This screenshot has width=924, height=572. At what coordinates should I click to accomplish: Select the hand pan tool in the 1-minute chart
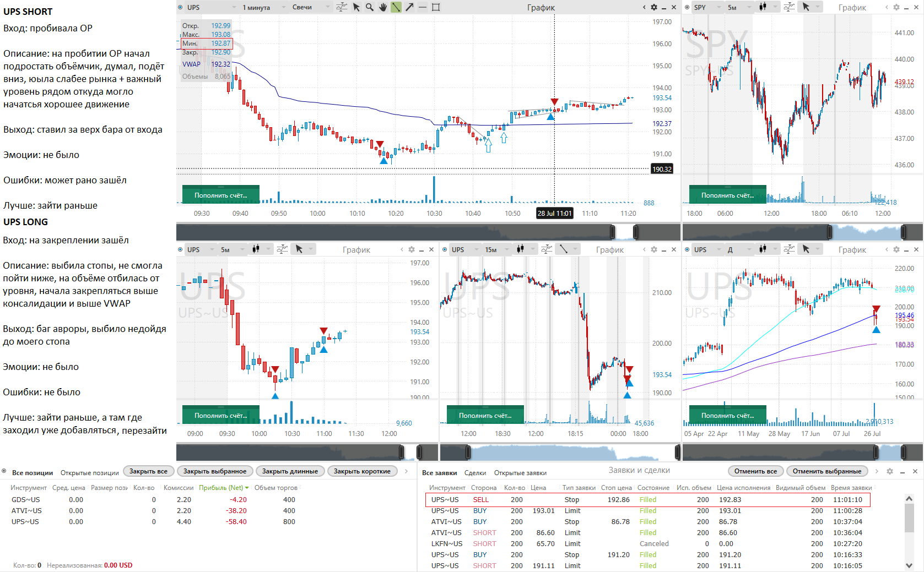click(383, 7)
